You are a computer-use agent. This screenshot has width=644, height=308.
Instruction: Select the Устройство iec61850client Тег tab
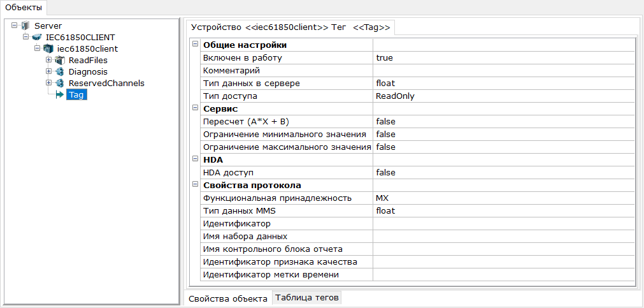[290, 27]
